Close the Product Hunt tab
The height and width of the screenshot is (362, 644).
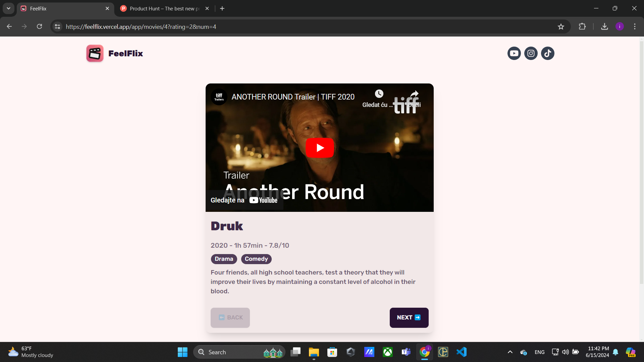tap(207, 8)
